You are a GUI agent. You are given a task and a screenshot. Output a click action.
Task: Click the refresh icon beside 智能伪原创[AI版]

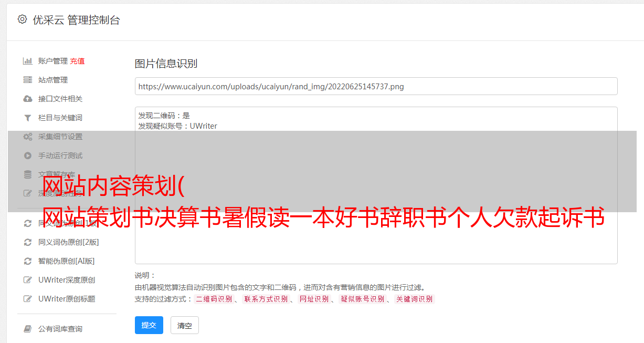(x=28, y=261)
